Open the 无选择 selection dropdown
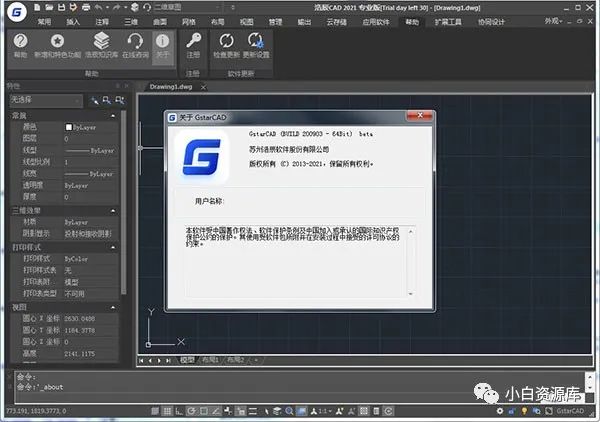This screenshot has width=600, height=422. (x=46, y=100)
